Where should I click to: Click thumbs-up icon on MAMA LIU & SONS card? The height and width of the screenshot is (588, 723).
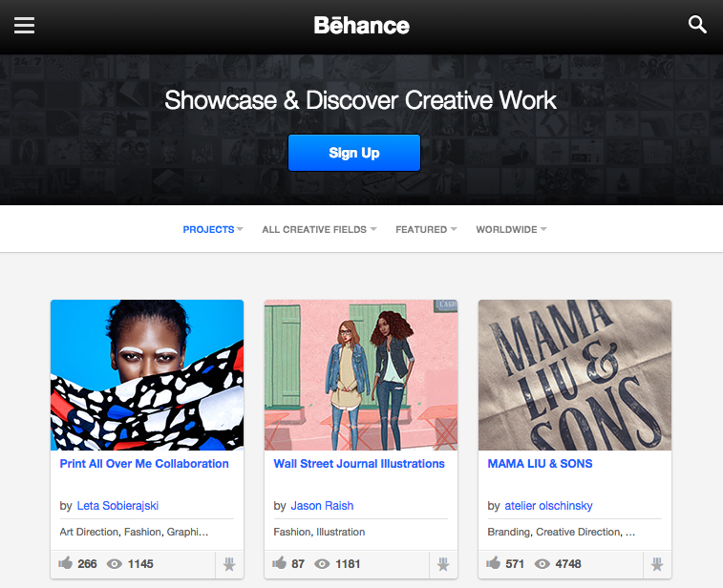tap(494, 562)
